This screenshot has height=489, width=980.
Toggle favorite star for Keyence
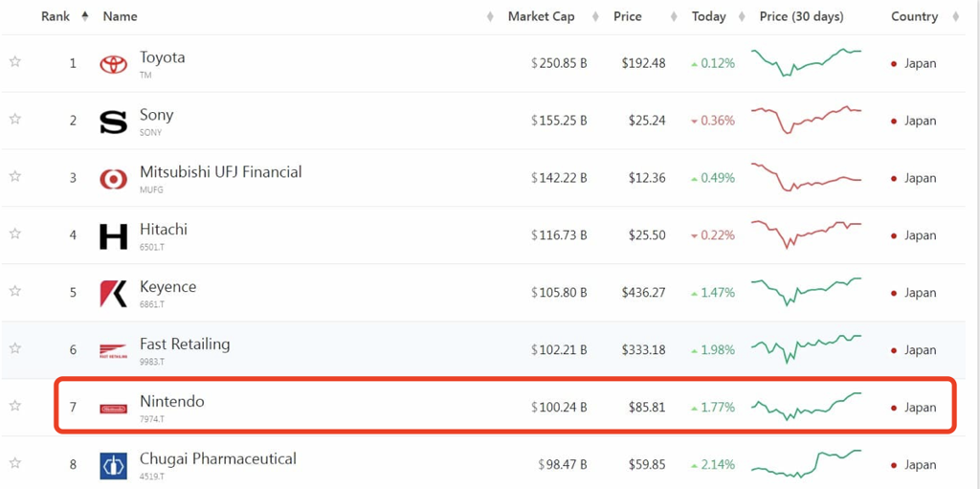coord(15,291)
